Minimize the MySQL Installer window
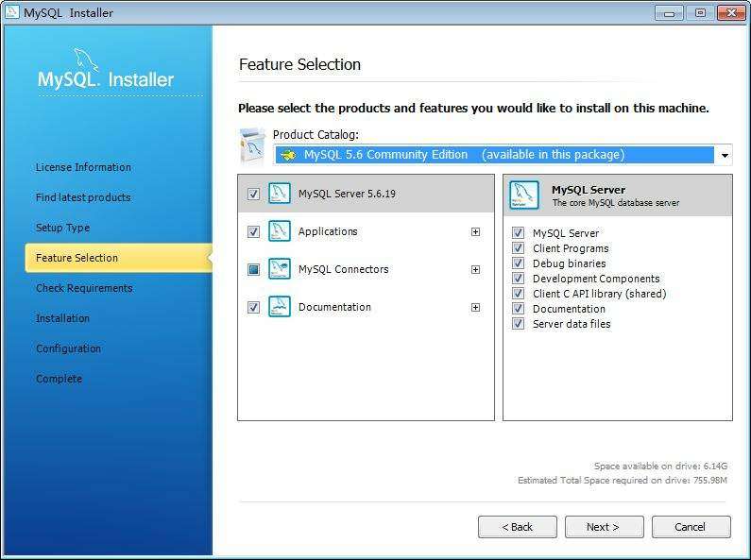The image size is (751, 560). 669,13
